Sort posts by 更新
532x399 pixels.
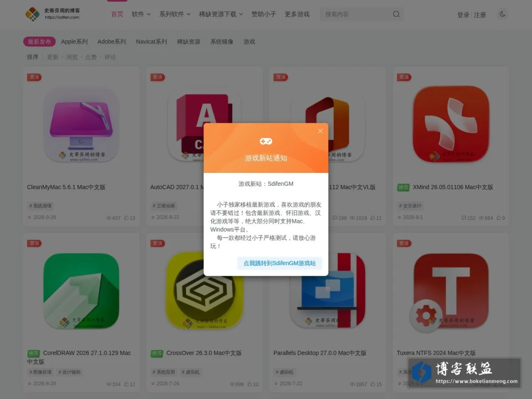(x=53, y=57)
